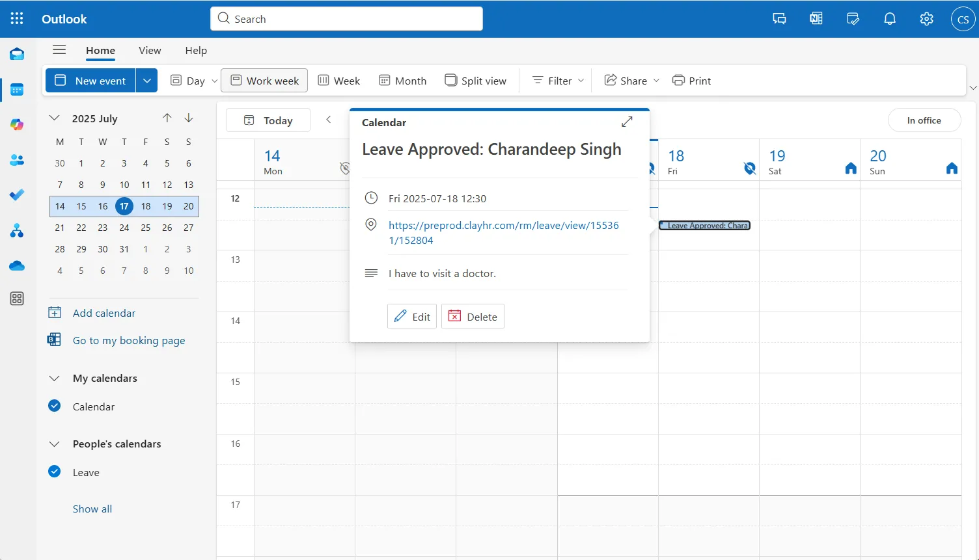Select the Month view

click(403, 81)
